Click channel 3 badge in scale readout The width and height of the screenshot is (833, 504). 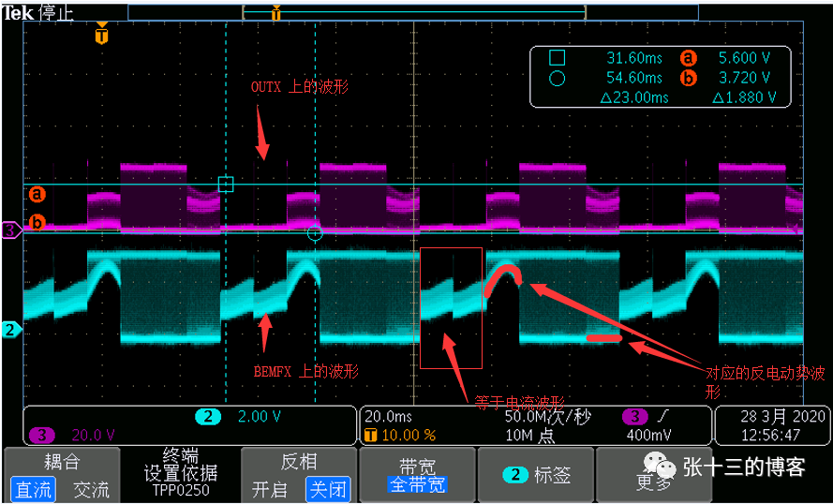click(42, 436)
